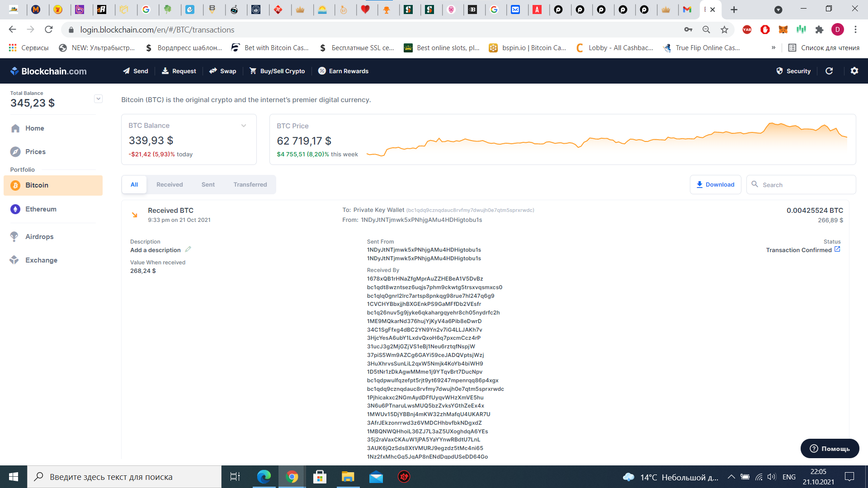This screenshot has height=488, width=868.
Task: Open the Security center
Action: coord(793,71)
